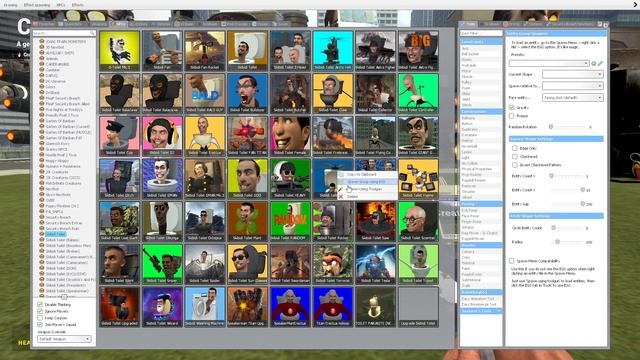
Task: Select the yellow G-Toilet Mk.II icon
Action: (x=119, y=51)
